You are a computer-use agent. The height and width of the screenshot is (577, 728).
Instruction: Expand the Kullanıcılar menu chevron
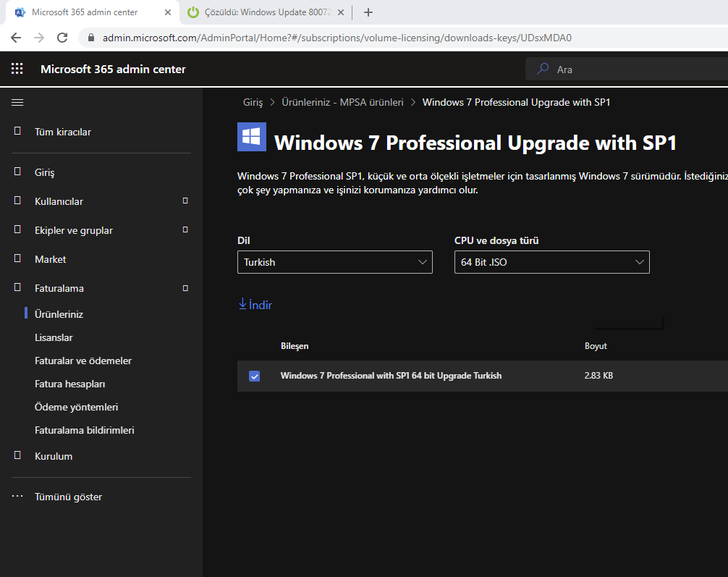(185, 201)
